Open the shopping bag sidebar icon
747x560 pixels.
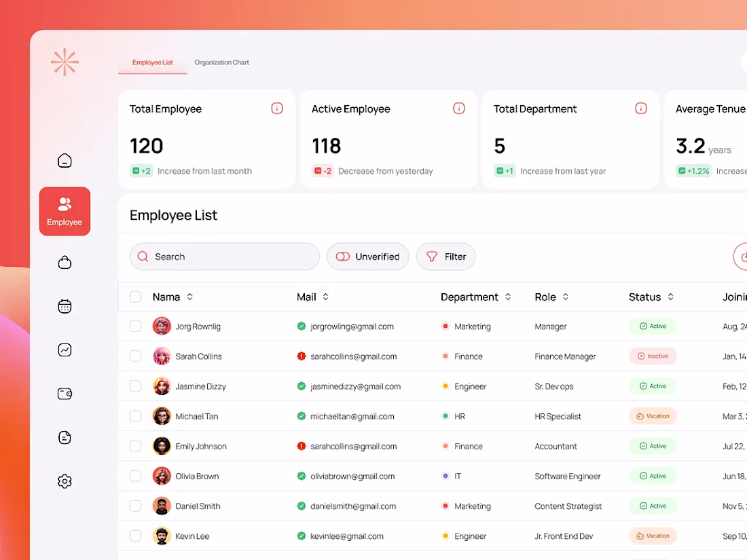(65, 263)
